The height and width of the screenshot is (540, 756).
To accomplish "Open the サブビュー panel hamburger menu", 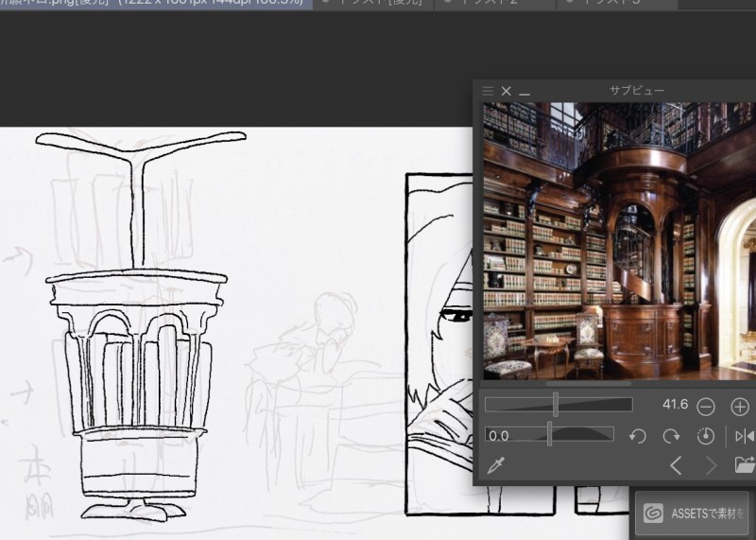I will coord(488,91).
